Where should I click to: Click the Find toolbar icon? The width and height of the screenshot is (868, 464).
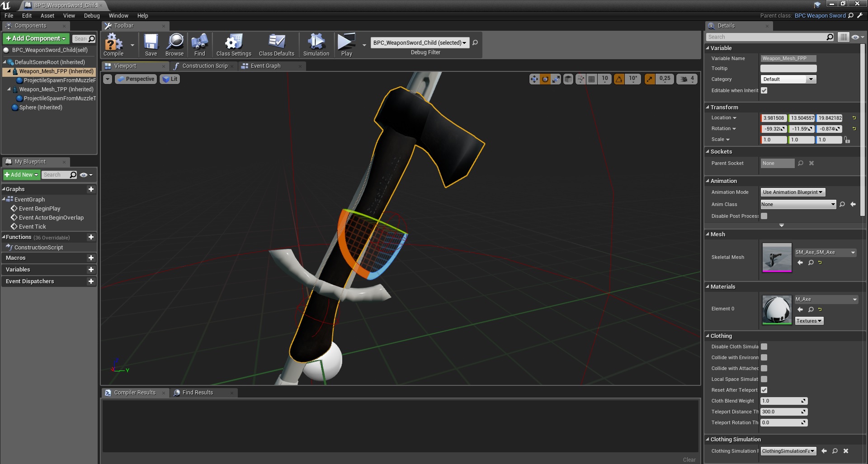point(199,44)
